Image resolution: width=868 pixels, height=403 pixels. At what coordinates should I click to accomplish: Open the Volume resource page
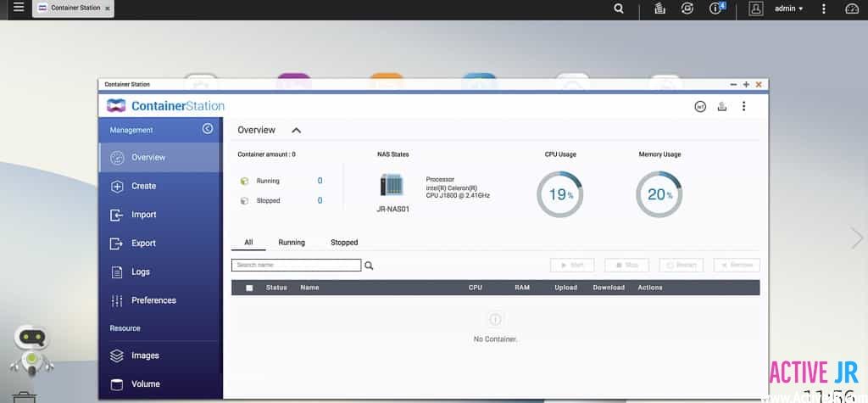pyautogui.click(x=144, y=384)
